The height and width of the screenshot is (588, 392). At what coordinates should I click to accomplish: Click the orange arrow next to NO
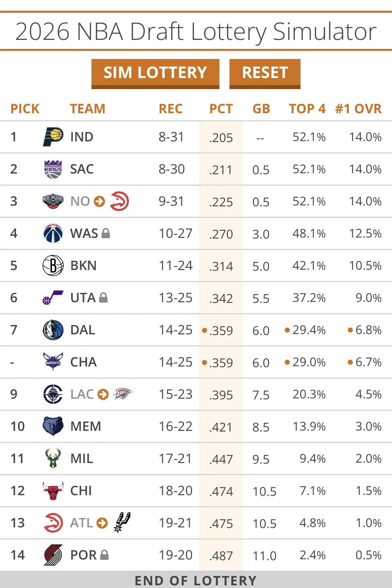tap(100, 201)
